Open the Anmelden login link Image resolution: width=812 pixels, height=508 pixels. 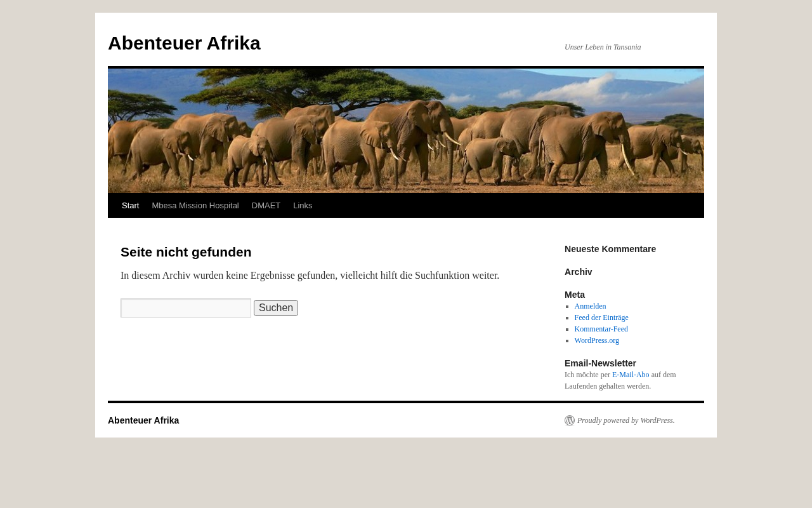[590, 306]
